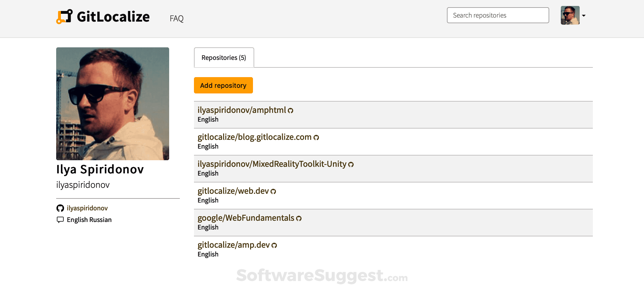
Task: Open GitHub via the icon next to ilyaspiridonov/amphtml
Action: [290, 110]
